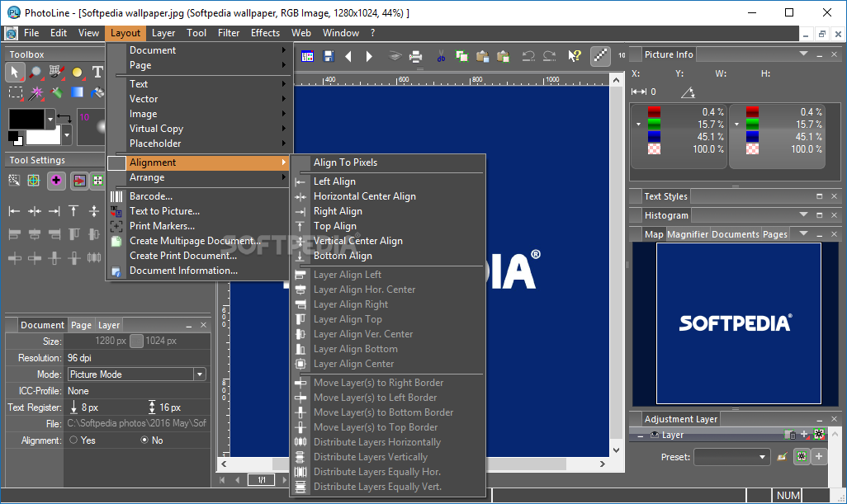Choose Align To Pixels from submenu
Image resolution: width=847 pixels, height=504 pixels.
pyautogui.click(x=388, y=163)
